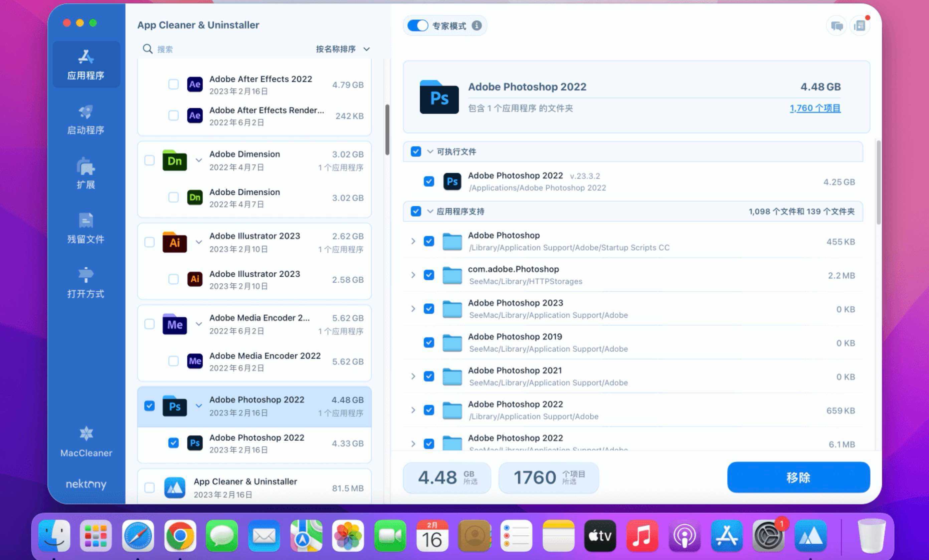Open the feedback chat icon top right
Screen dimensions: 929x560
[x=836, y=26]
